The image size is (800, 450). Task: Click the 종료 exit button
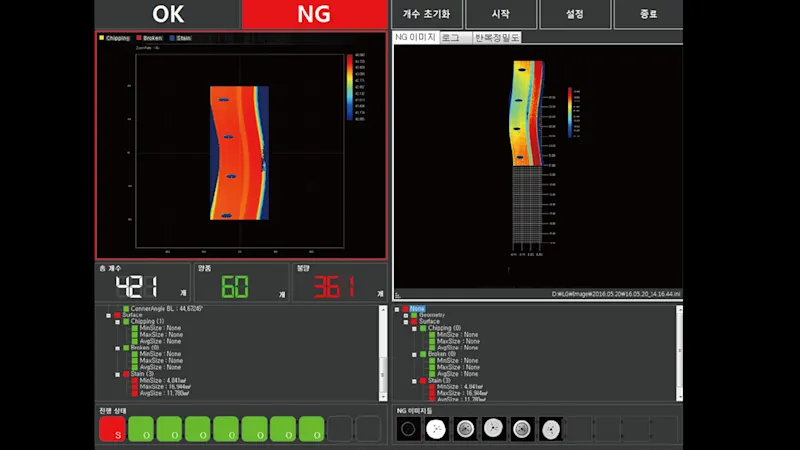[x=649, y=15]
